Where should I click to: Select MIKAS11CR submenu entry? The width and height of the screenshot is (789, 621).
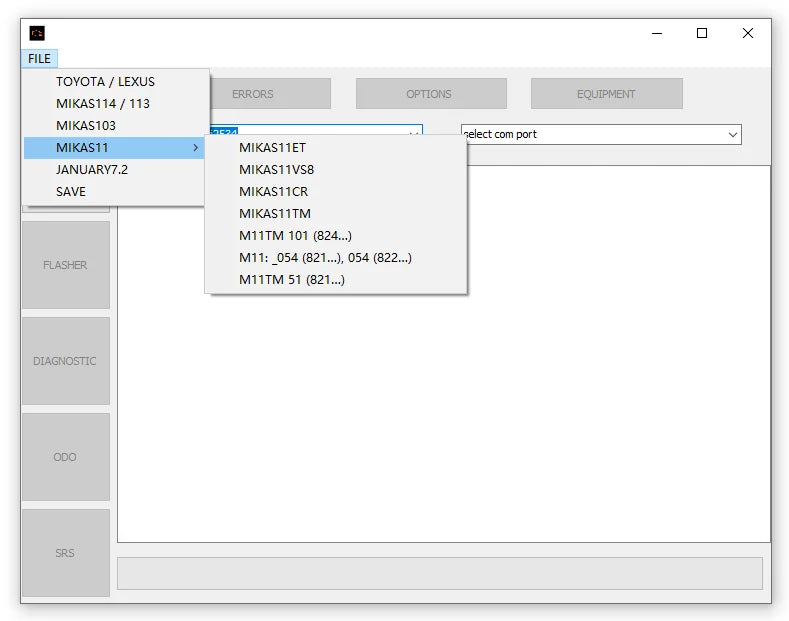pos(273,192)
